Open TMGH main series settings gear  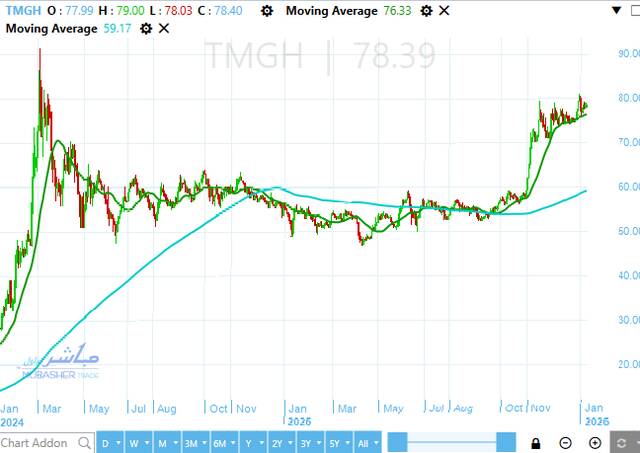[265, 11]
